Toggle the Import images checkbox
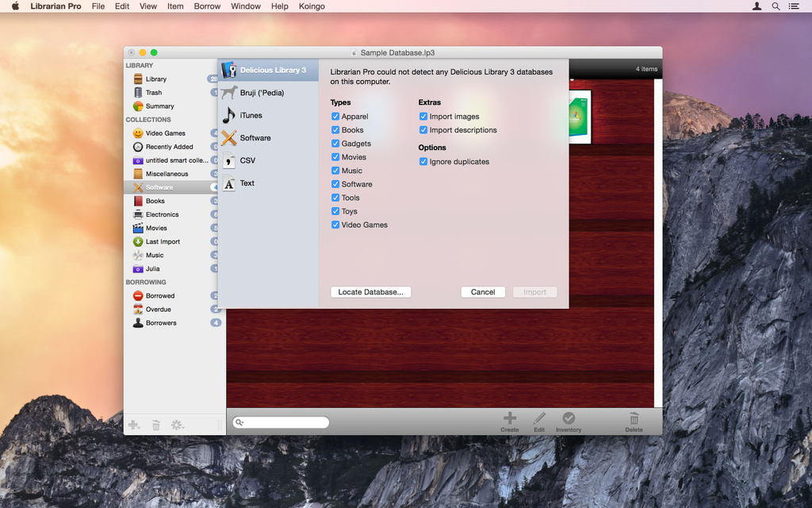 click(x=423, y=117)
